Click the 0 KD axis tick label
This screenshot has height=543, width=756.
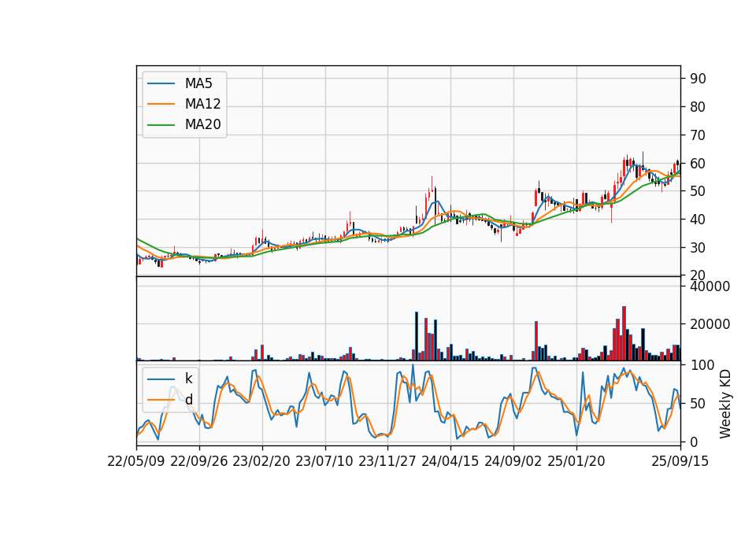(x=694, y=441)
